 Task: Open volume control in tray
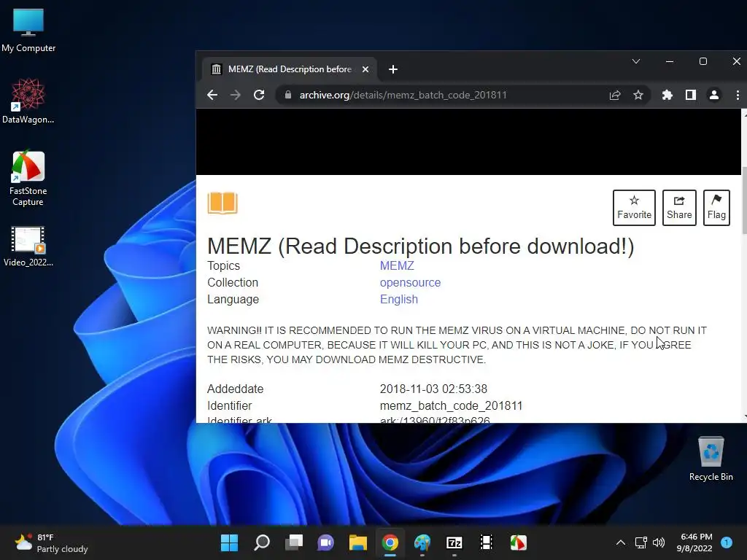pyautogui.click(x=659, y=542)
